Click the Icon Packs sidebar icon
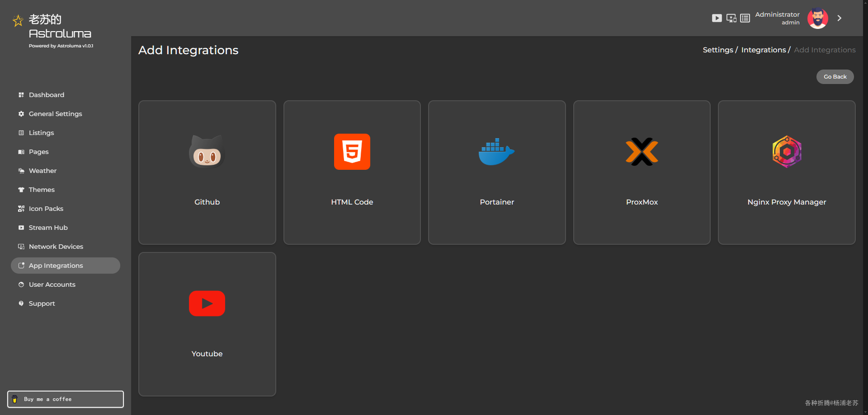868x415 pixels. 21,209
